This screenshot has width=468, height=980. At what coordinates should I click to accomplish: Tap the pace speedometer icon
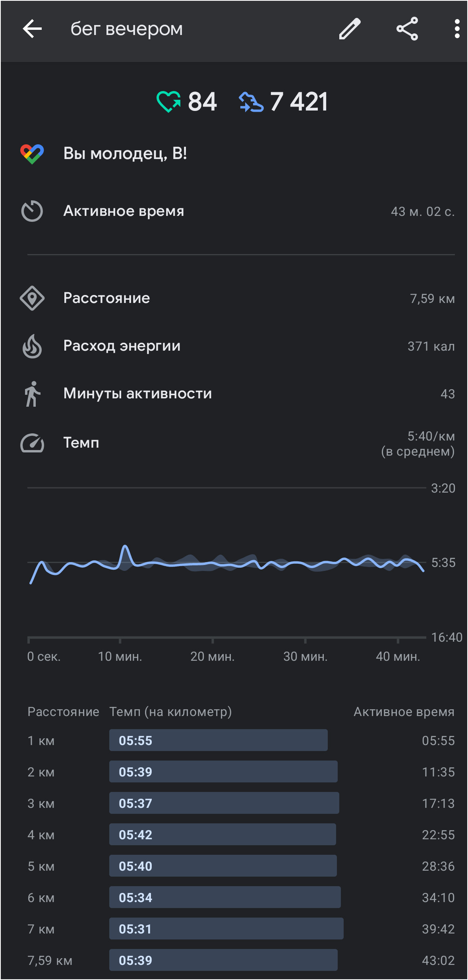32,443
